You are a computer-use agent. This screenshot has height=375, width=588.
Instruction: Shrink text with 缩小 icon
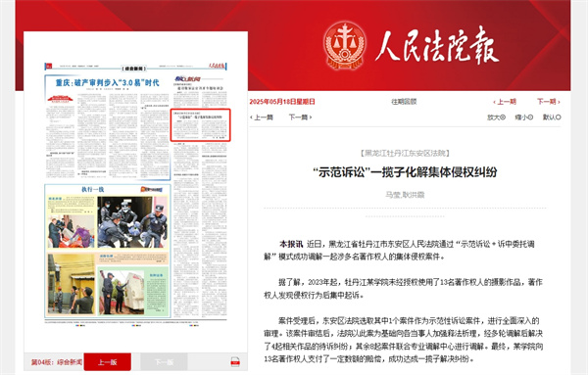524,117
